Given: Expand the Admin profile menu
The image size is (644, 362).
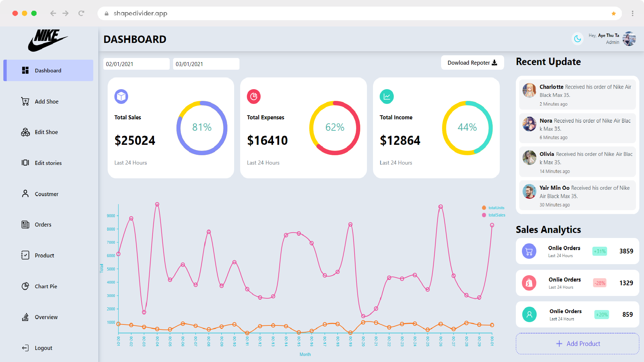Looking at the screenshot, I should 629,39.
